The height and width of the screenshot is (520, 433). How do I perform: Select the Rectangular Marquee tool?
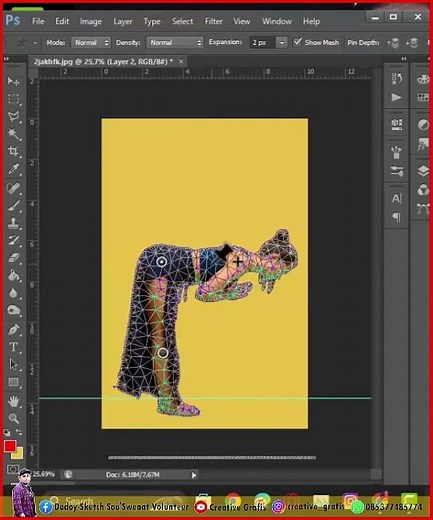[13, 99]
